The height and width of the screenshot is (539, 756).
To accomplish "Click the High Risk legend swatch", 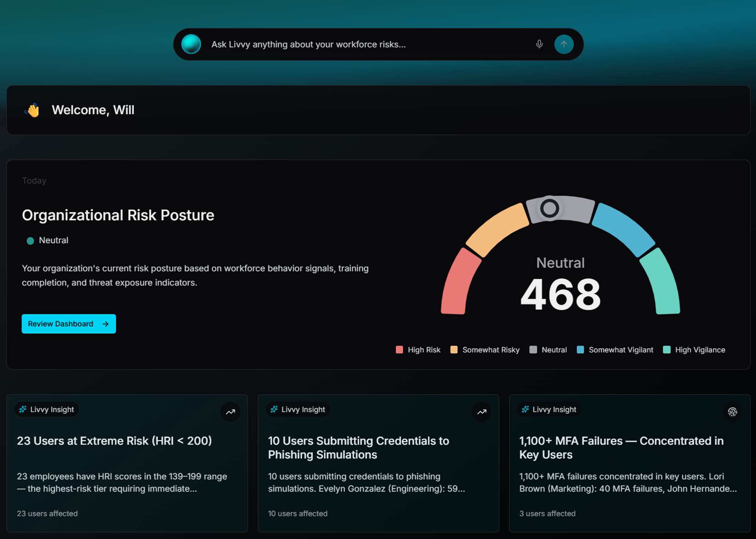I will tap(399, 350).
